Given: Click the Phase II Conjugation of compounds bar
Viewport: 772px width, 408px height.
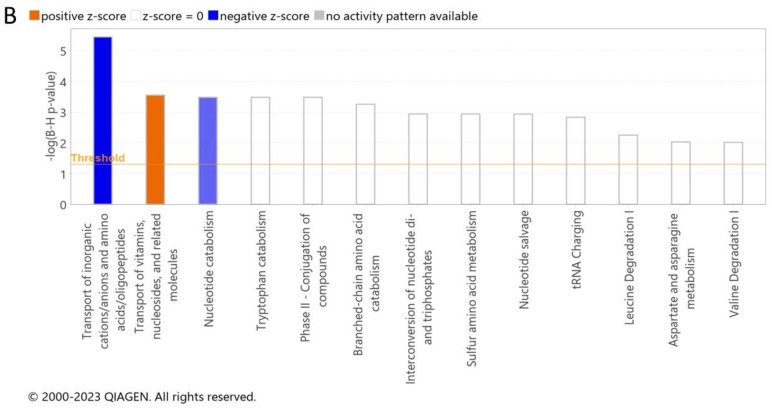Looking at the screenshot, I should coord(313,151).
